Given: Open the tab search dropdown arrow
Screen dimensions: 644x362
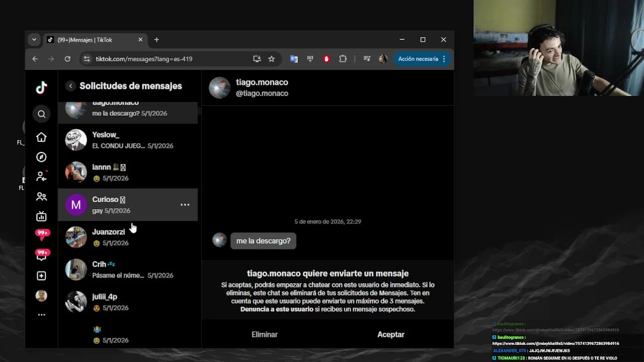Looking at the screenshot, I should 34,40.
